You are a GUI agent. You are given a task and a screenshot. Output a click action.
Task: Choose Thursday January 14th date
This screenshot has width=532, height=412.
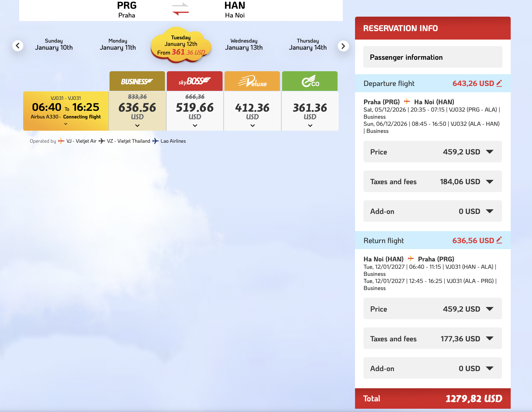(x=308, y=44)
